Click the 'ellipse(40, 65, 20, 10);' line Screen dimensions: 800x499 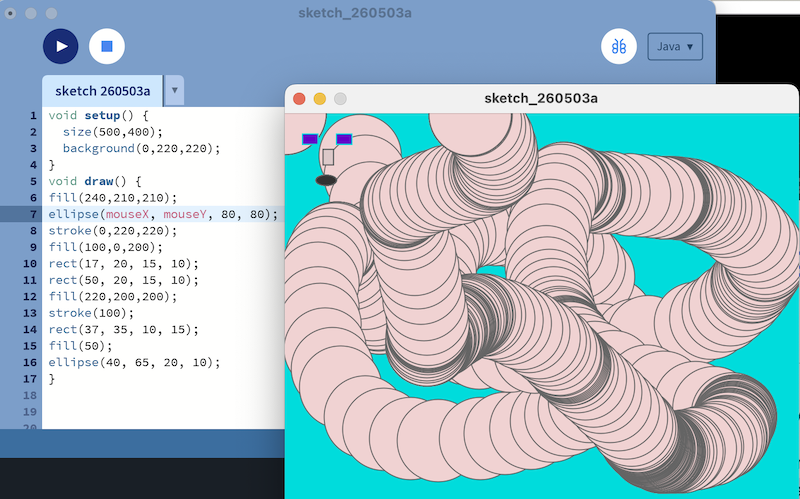click(134, 362)
